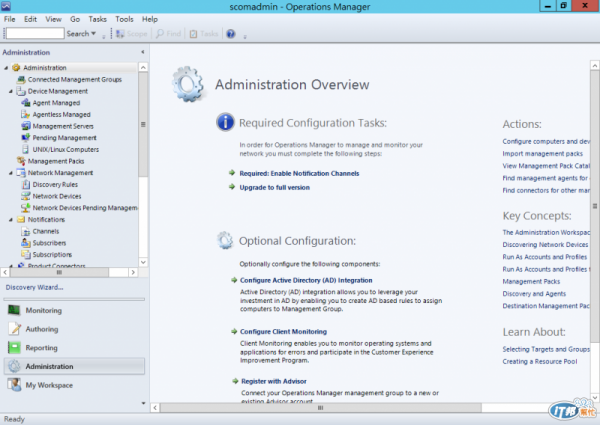
Task: Click the Channels icon under Notifications
Action: 26,231
